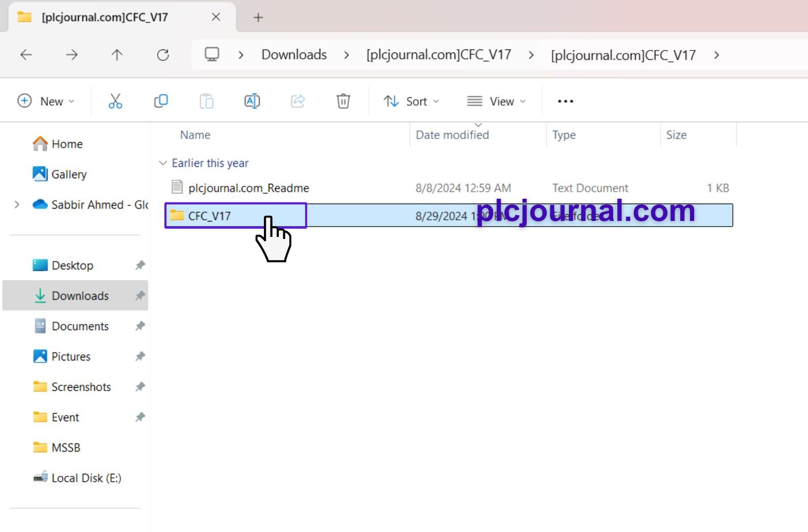Collapse the Earlier this year group
The height and width of the screenshot is (532, 808).
[163, 163]
